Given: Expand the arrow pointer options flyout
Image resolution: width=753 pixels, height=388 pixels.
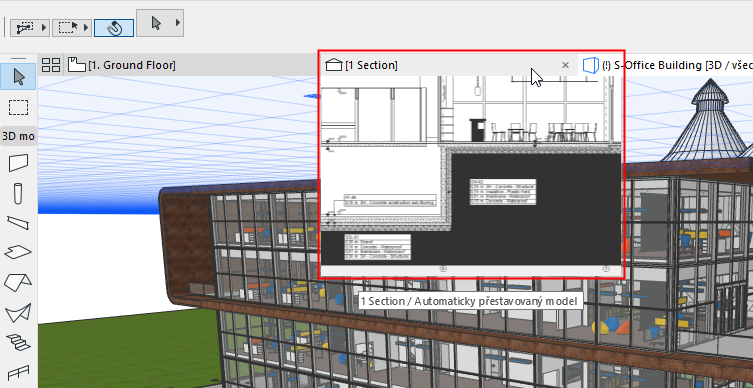Looking at the screenshot, I should point(178,23).
